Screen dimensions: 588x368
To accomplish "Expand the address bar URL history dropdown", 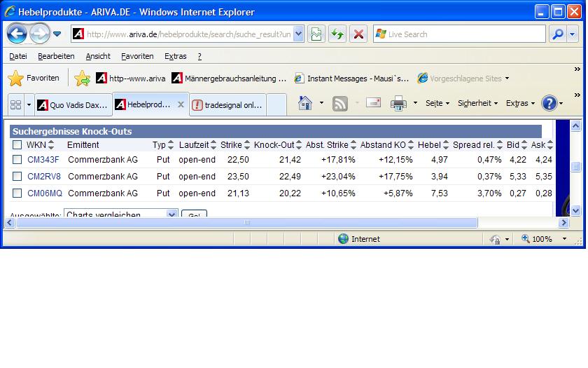I will coord(298,34).
